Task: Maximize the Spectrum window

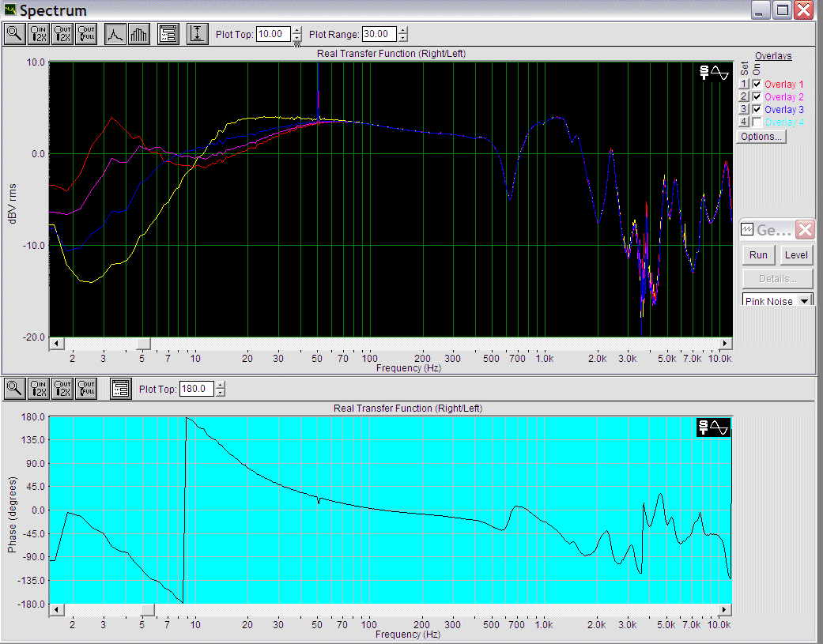Action: [783, 10]
